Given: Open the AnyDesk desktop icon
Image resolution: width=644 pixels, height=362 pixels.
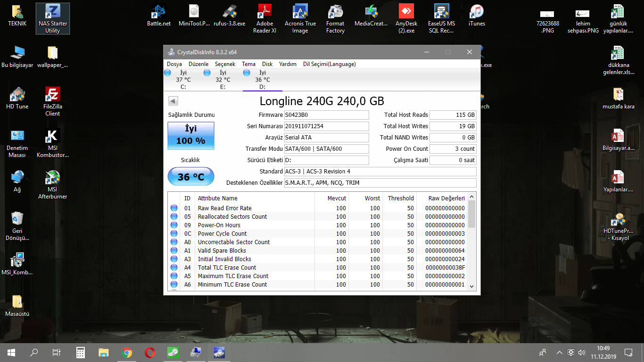Looking at the screenshot, I should 406,19.
